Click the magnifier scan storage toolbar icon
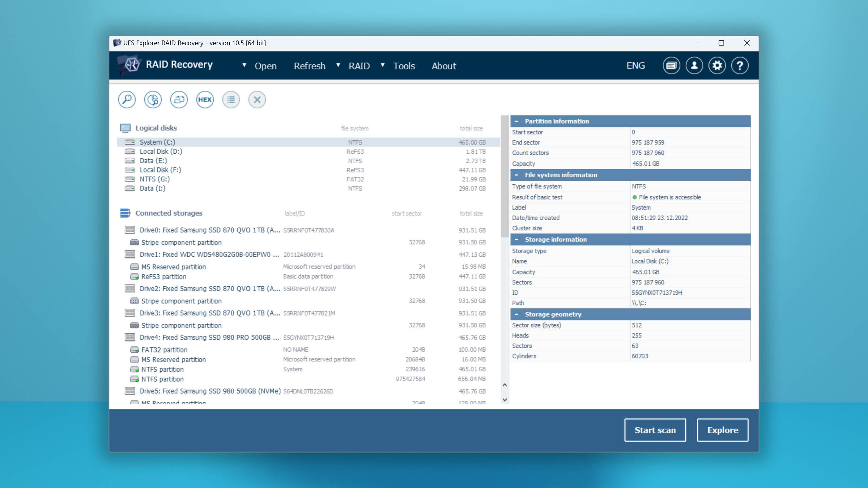Screen dimensions: 868x488 click(x=127, y=99)
